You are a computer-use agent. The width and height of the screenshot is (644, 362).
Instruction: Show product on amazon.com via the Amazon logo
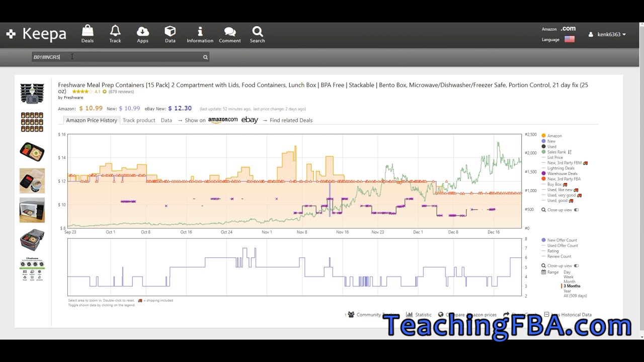click(223, 120)
